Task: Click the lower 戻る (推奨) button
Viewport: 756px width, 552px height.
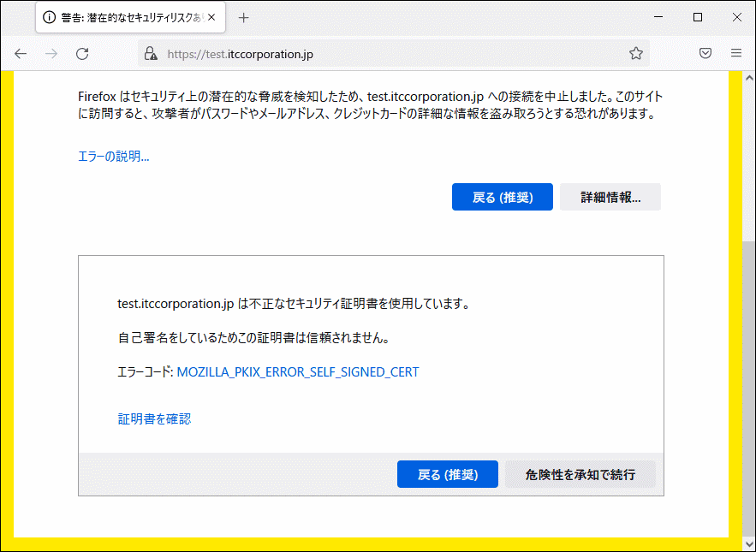Action: coord(448,474)
